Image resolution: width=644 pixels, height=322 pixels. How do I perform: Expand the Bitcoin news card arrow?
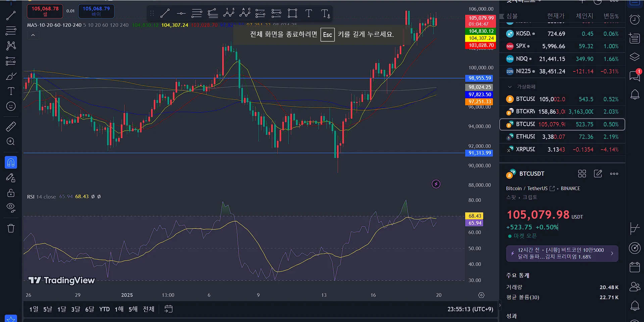click(612, 254)
